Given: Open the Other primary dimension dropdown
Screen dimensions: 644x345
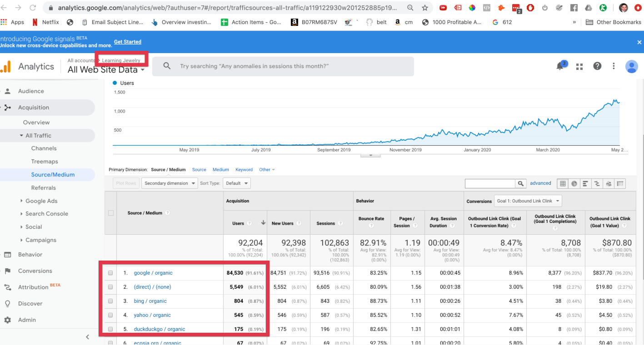Looking at the screenshot, I should tap(267, 170).
